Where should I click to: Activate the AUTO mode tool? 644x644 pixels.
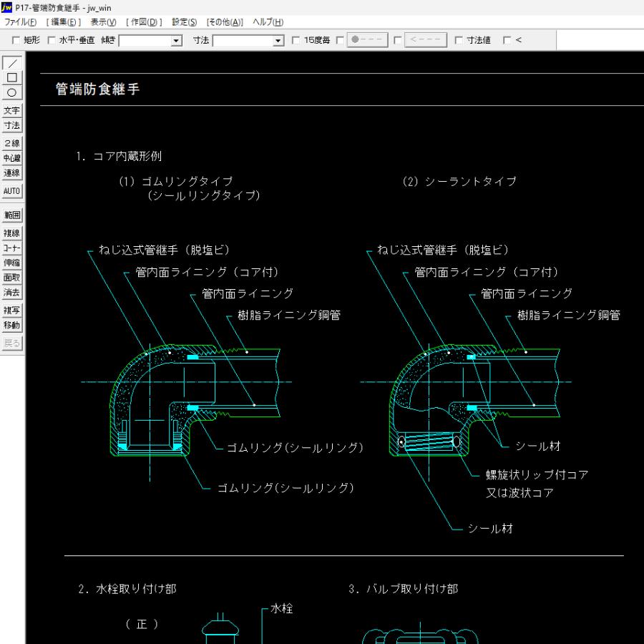tap(12, 191)
